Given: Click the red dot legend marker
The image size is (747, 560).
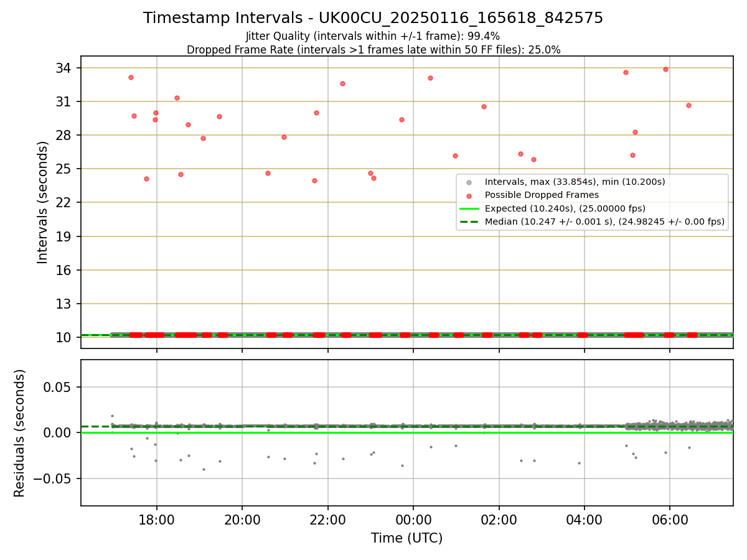Looking at the screenshot, I should click(x=469, y=195).
